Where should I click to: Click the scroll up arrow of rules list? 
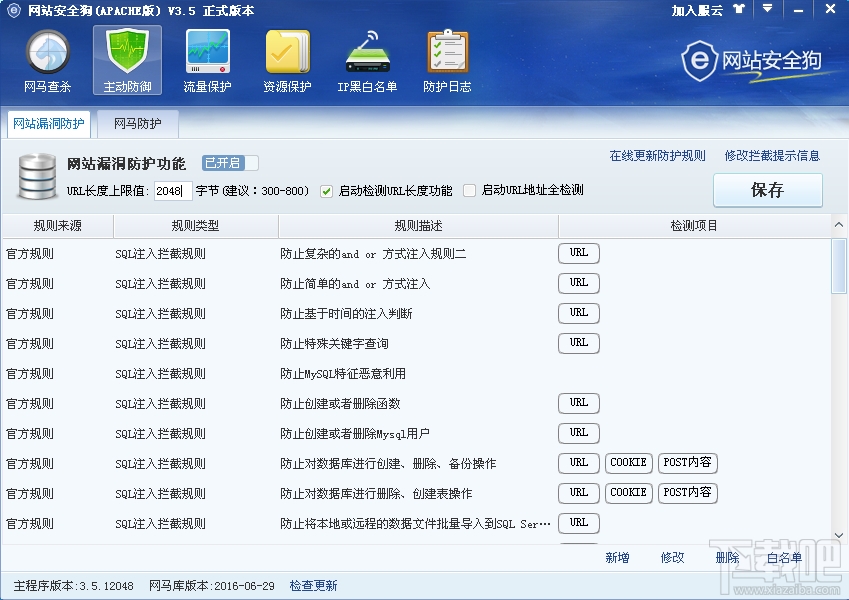coord(839,225)
